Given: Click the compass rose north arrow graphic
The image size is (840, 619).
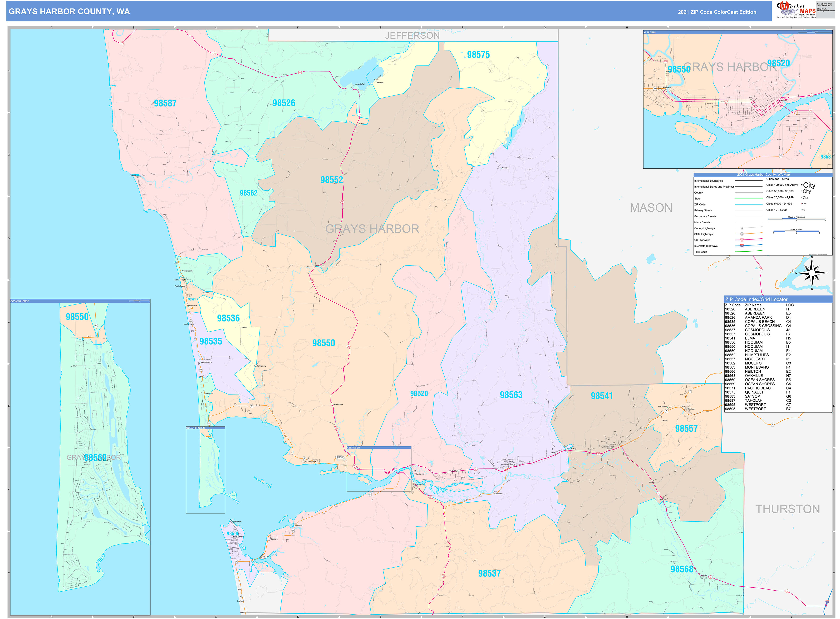Looking at the screenshot, I should 811,273.
